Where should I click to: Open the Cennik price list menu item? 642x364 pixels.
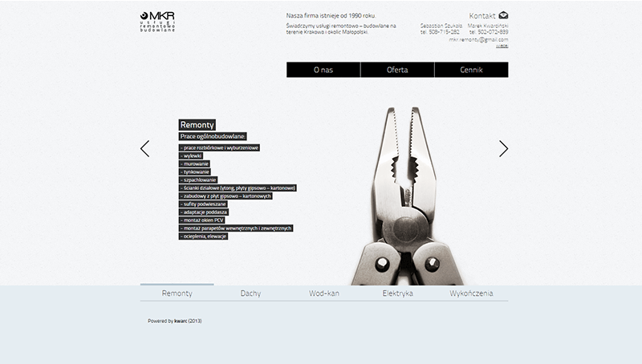coord(471,70)
